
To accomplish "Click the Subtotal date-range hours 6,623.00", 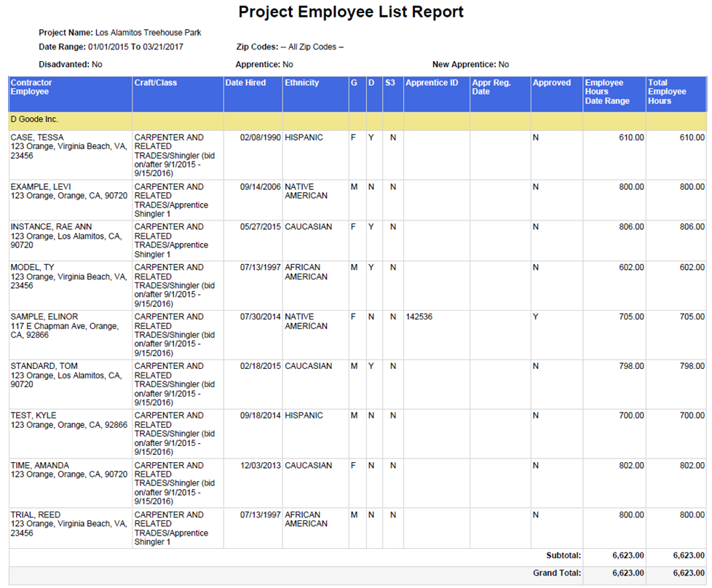I will click(x=628, y=555).
